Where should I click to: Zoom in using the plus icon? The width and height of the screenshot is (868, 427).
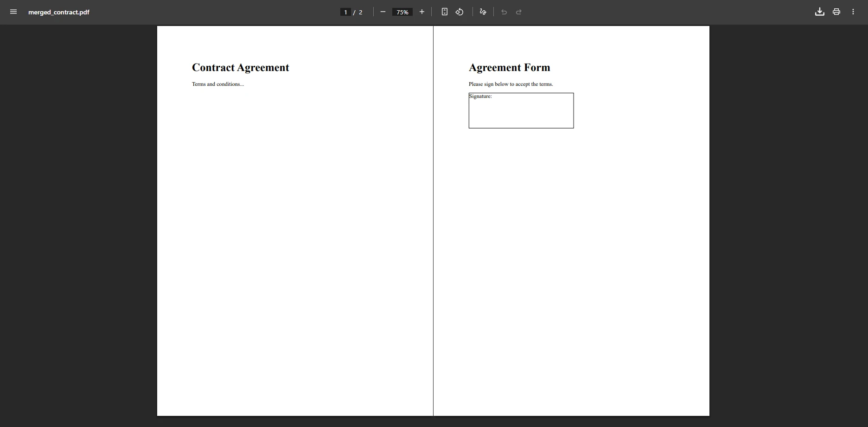click(421, 12)
